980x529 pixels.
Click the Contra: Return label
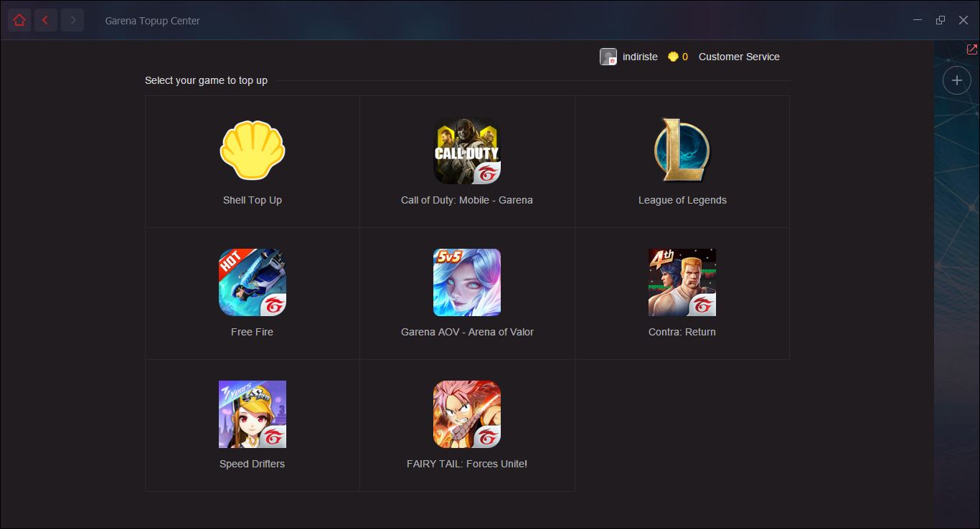(682, 332)
